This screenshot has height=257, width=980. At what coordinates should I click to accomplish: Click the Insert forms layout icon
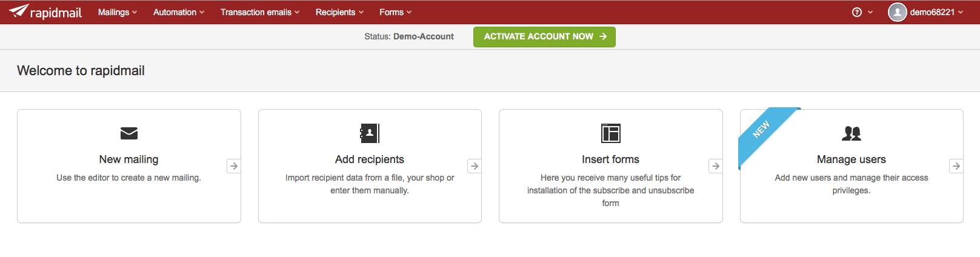tap(610, 133)
